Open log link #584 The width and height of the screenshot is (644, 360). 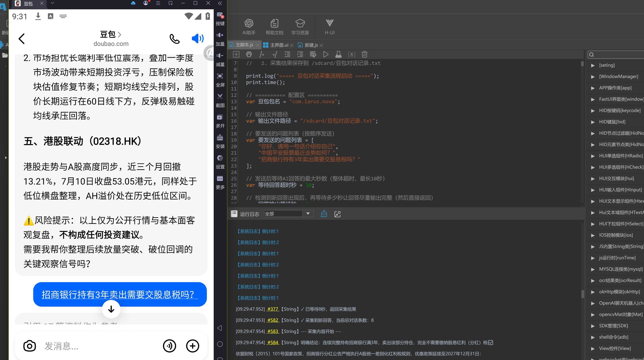[273, 342]
